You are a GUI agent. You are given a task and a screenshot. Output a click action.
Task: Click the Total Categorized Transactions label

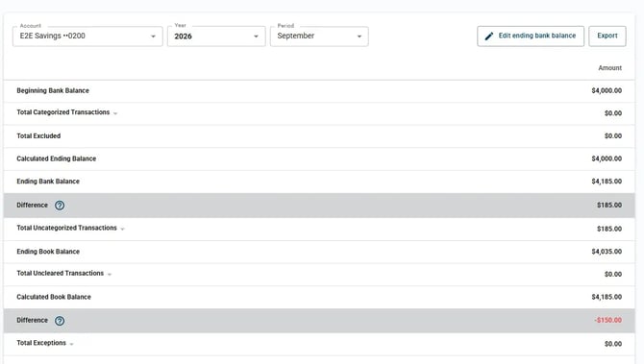tap(63, 112)
